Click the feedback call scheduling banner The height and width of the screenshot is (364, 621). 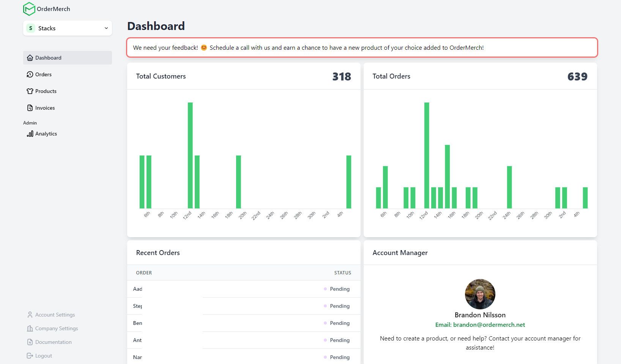click(362, 47)
